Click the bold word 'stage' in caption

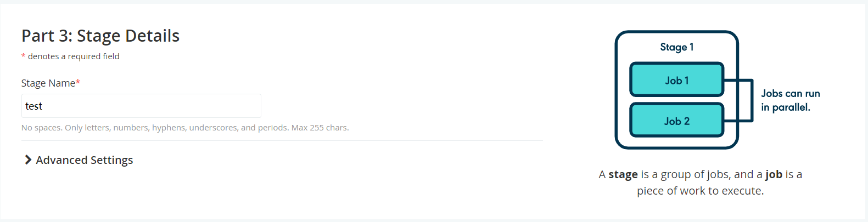coord(623,174)
